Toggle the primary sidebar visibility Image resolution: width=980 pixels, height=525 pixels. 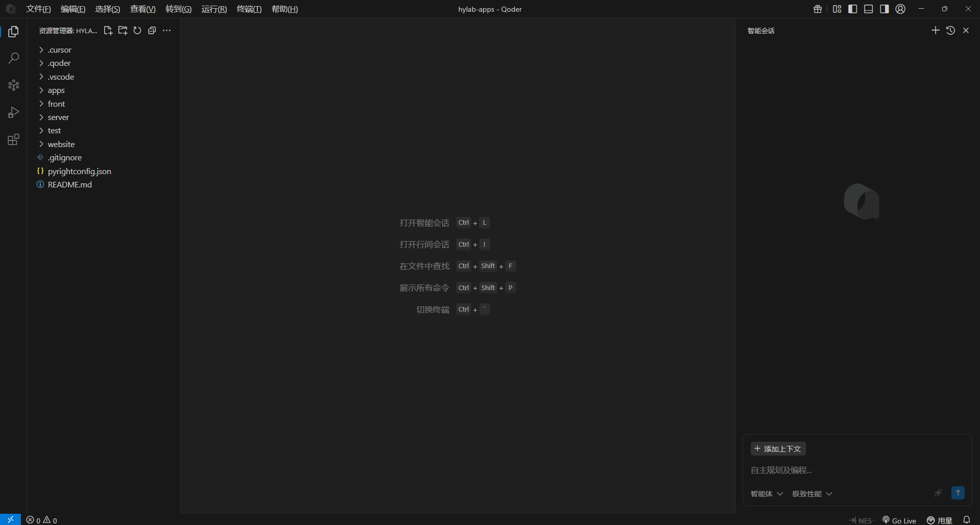pyautogui.click(x=852, y=9)
